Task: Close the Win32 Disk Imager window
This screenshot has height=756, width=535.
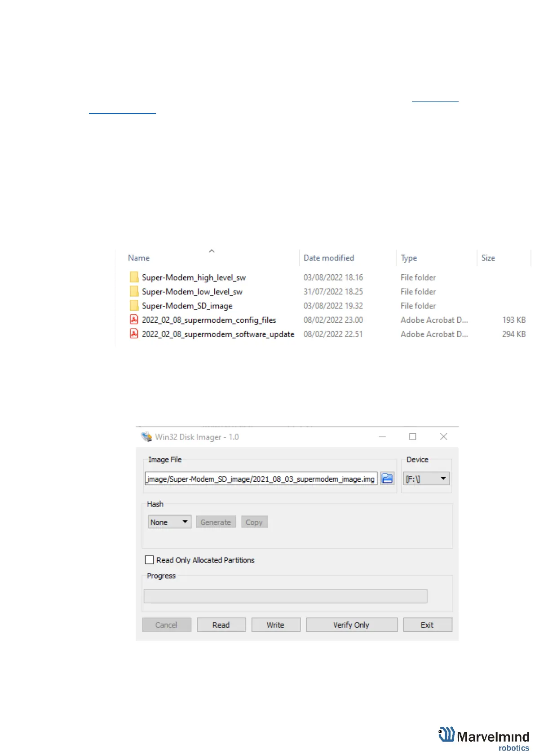Action: click(443, 436)
